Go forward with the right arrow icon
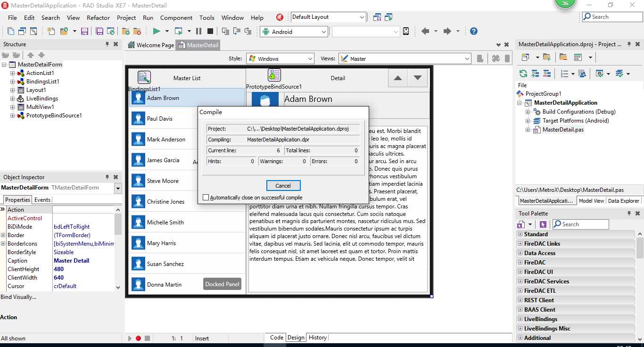The height and width of the screenshot is (347, 644). (447, 31)
